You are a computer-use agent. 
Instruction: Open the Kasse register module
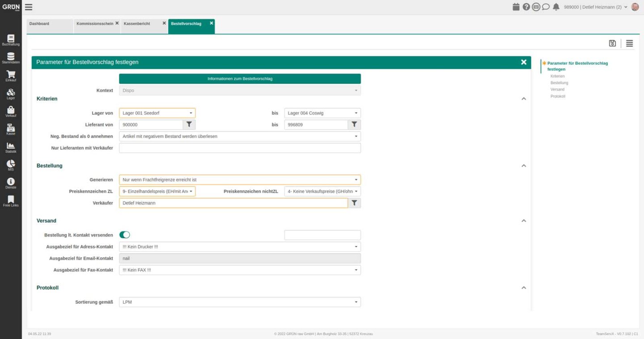[11, 130]
